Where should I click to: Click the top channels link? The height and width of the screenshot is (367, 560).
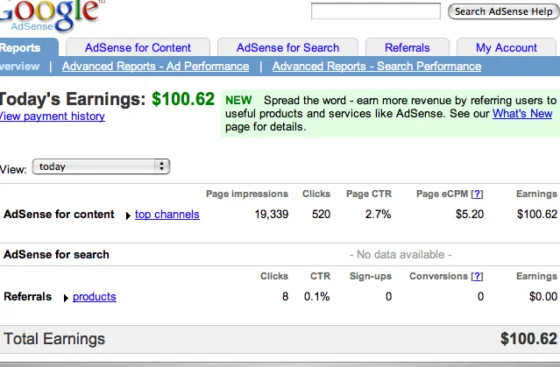[x=167, y=214]
